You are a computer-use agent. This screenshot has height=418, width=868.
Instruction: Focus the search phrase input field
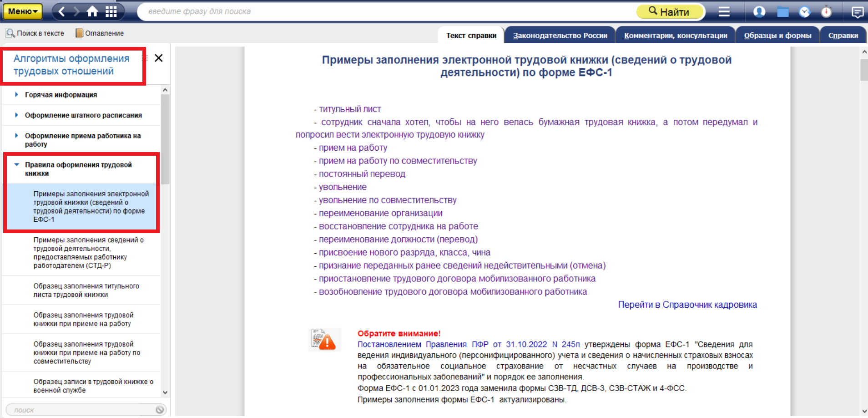(387, 11)
